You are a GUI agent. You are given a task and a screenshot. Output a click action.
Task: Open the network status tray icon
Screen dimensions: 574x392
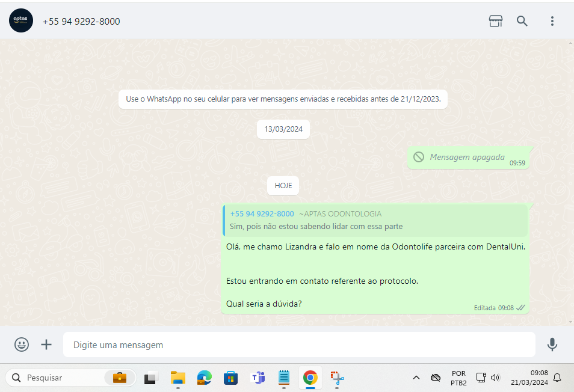pyautogui.click(x=481, y=378)
